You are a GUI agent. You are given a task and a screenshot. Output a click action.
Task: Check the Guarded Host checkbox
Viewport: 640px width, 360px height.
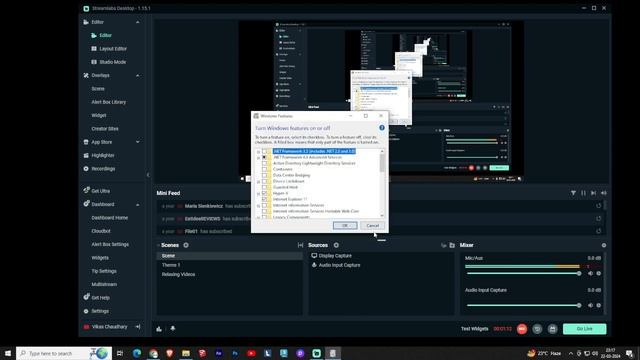(x=264, y=187)
